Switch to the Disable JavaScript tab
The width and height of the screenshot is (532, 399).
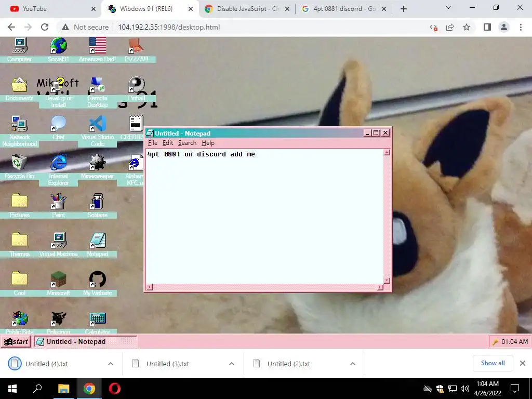click(247, 9)
